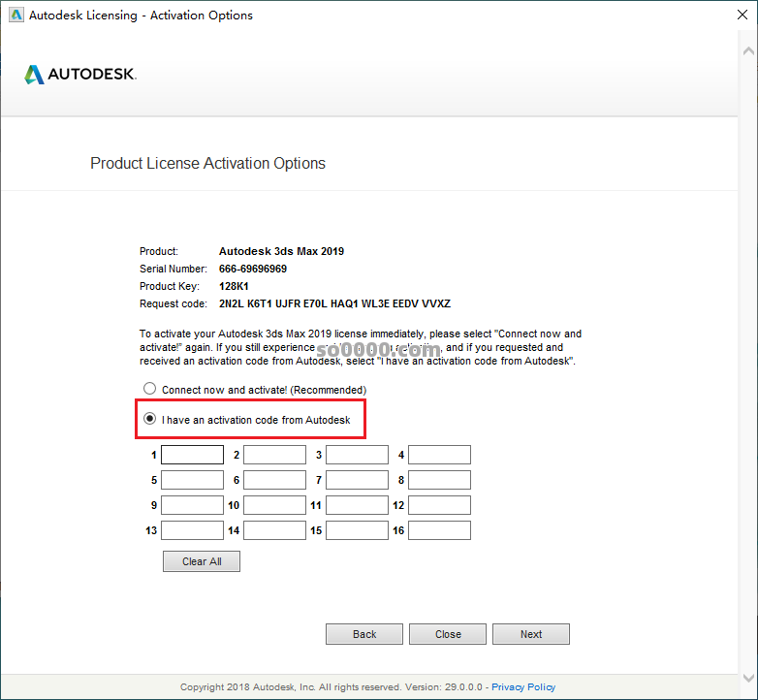Select "I have an activation code" option

tap(149, 420)
